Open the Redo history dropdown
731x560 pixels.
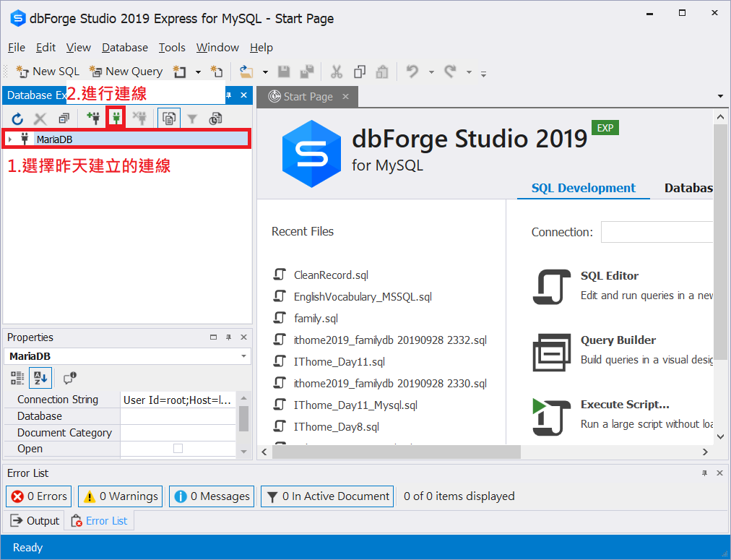click(x=469, y=72)
